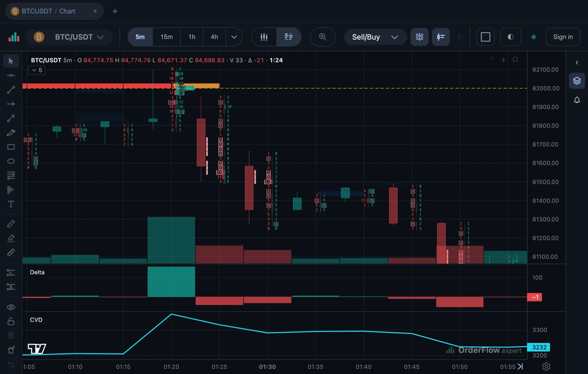Select the cursor arrow tool
Screen dimensions: 588x374
pos(11,61)
